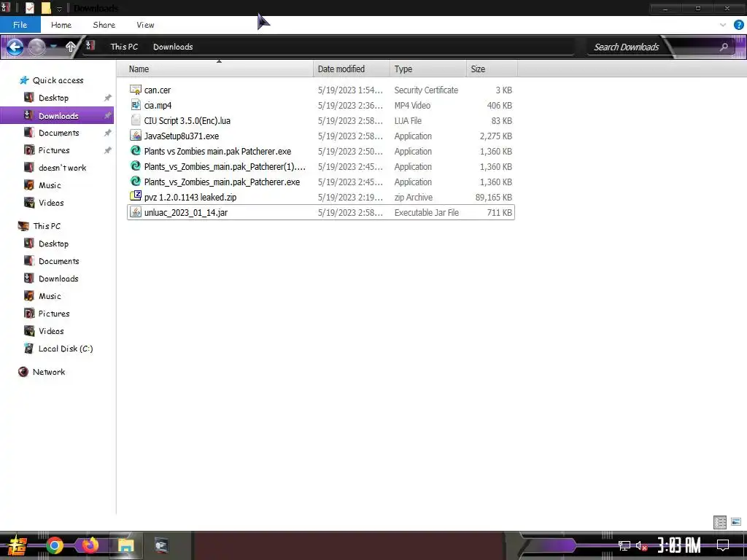
Task: Click File Explorer taskbar icon
Action: pos(125,545)
